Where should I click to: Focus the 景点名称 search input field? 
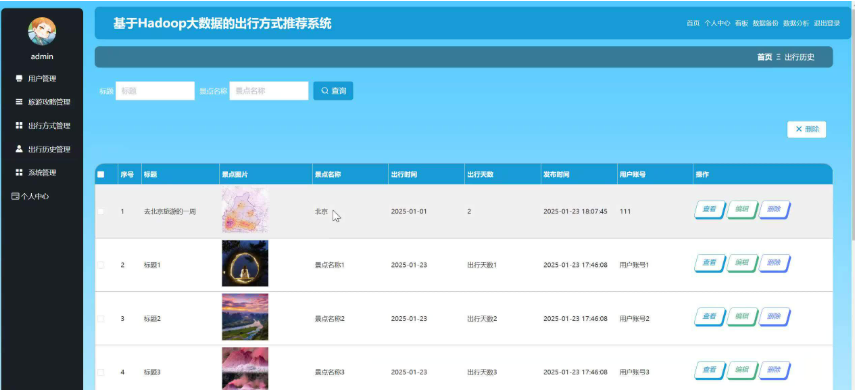[x=269, y=91]
